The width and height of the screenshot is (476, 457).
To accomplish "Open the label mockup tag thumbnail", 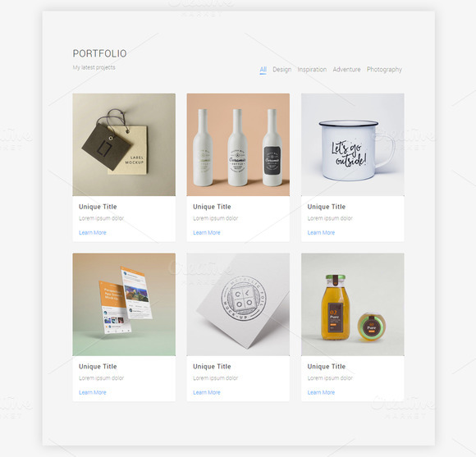I will tap(124, 144).
